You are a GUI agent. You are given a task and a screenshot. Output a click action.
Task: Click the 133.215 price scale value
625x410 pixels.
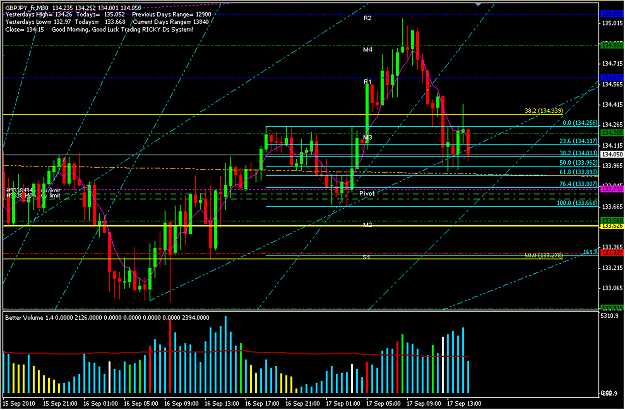point(612,267)
